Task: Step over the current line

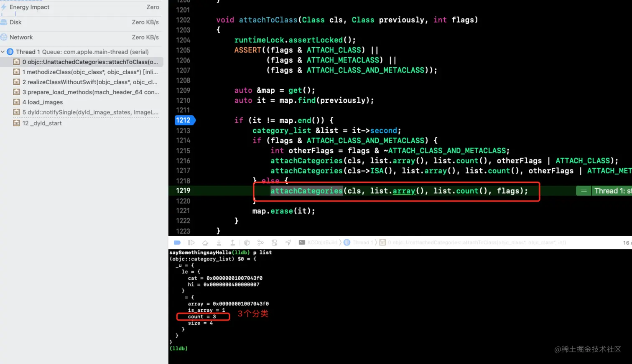Action: [x=205, y=243]
